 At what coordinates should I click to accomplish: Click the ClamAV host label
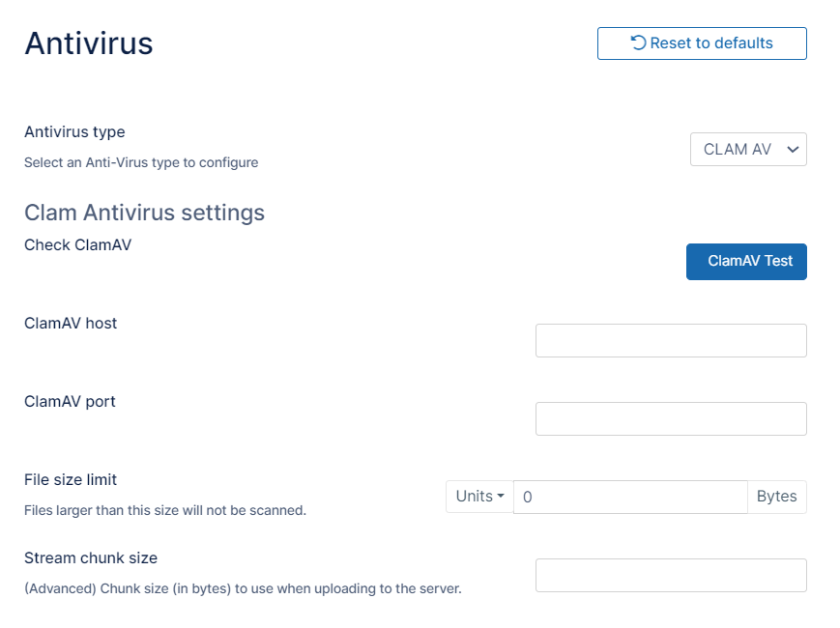(71, 323)
